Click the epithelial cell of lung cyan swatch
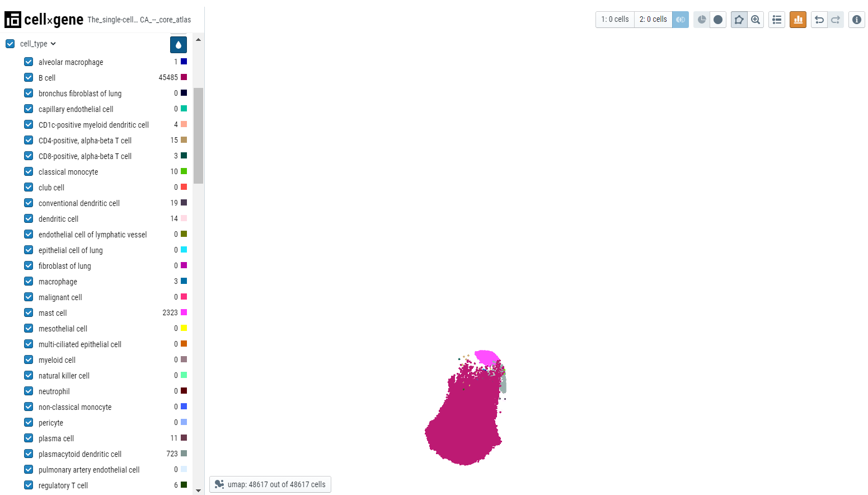Image resolution: width=868 pixels, height=495 pixels. click(184, 250)
